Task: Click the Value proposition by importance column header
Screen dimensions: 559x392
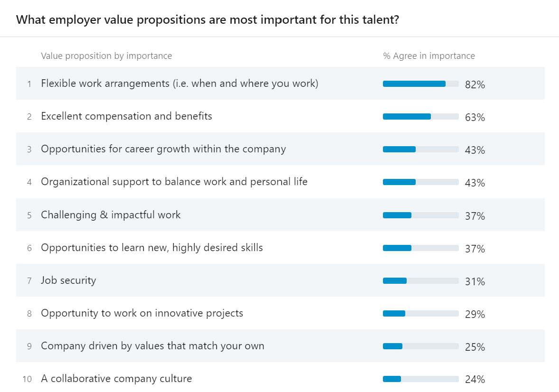Action: [106, 56]
